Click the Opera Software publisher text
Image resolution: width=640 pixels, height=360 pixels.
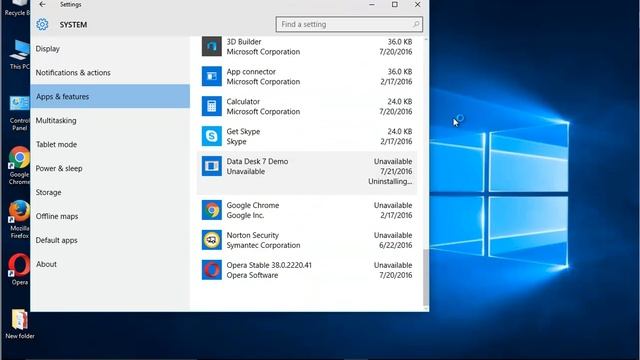tap(252, 275)
